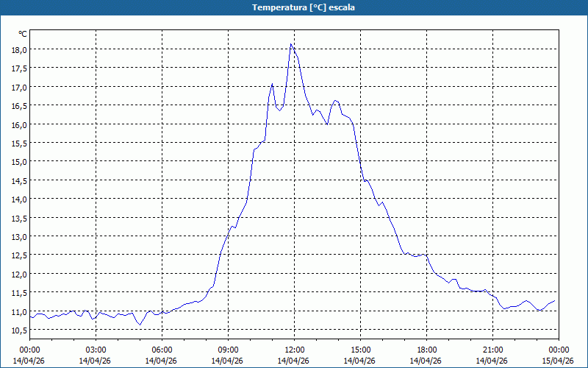This screenshot has width=588, height=368.
Task: Click the 16,5 y-axis tick label
Action: (x=18, y=105)
